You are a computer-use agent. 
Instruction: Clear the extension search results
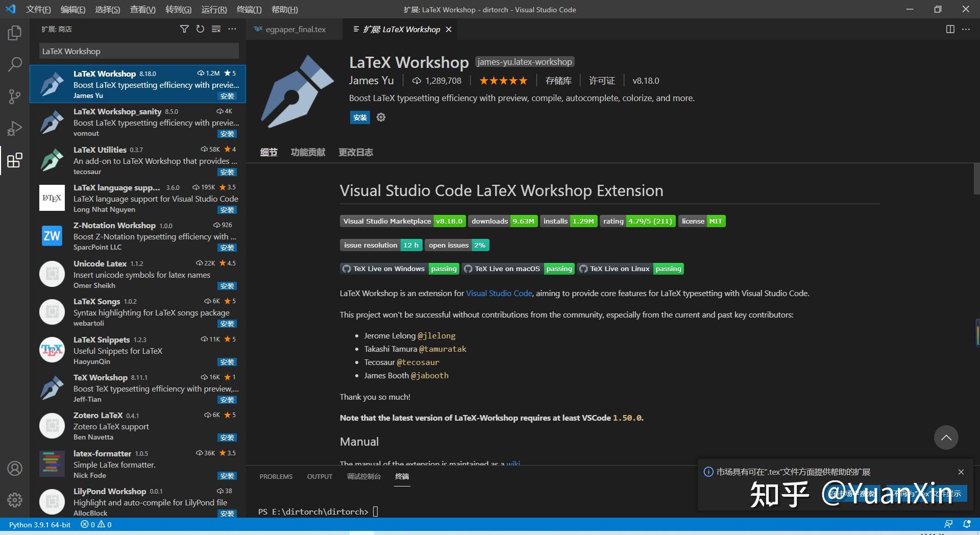(216, 29)
